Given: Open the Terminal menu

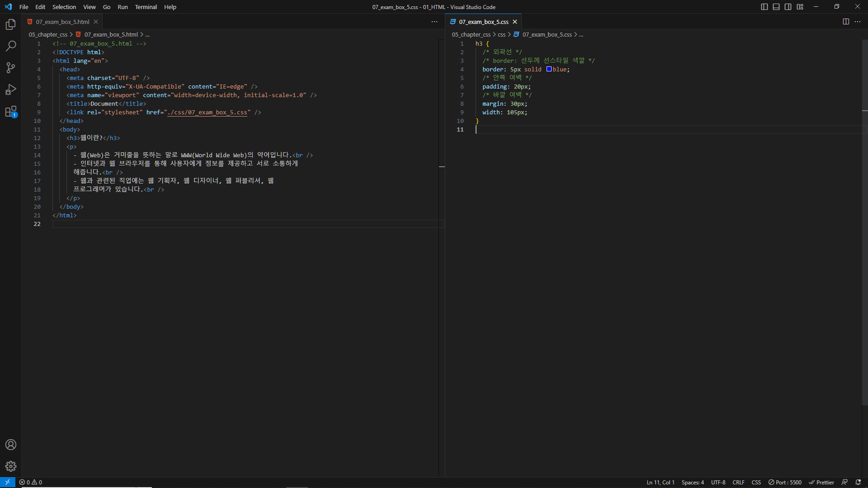Looking at the screenshot, I should pos(146,7).
